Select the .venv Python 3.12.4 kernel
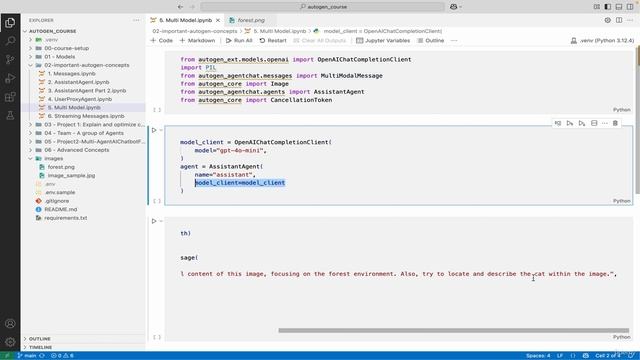 602,40
